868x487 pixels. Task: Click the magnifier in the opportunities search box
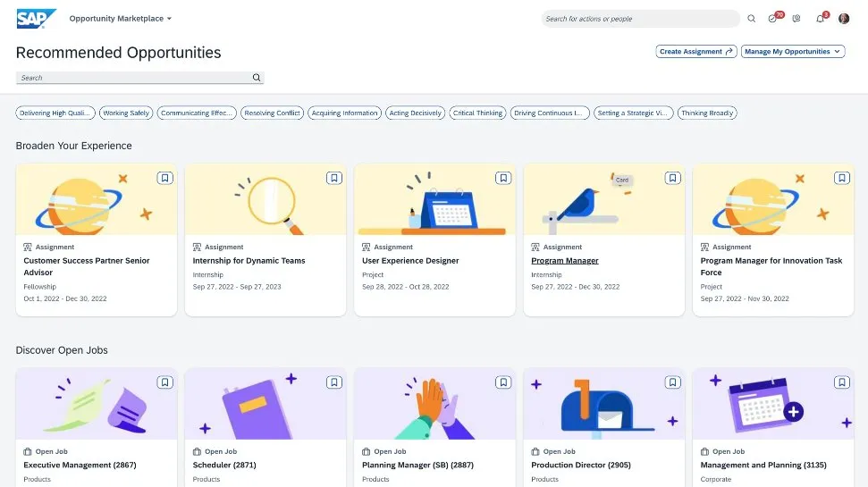[x=257, y=78]
